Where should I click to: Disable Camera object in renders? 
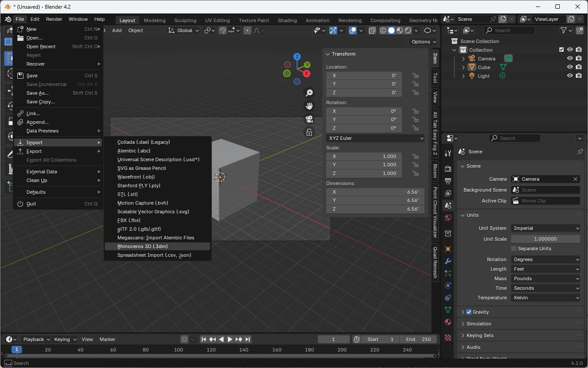point(579,59)
